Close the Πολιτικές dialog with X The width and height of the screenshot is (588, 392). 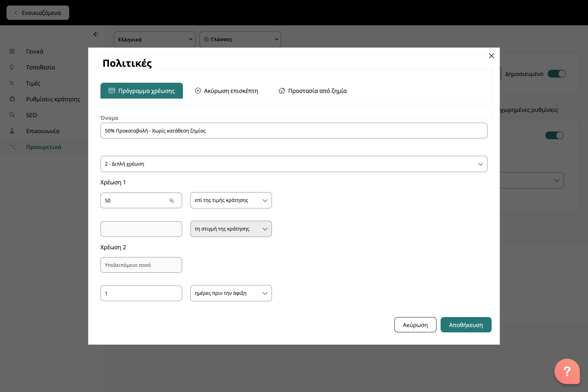click(491, 56)
